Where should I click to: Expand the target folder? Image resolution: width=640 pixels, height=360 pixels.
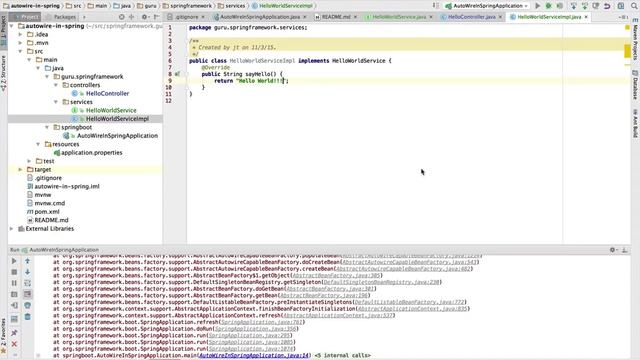(x=20, y=169)
